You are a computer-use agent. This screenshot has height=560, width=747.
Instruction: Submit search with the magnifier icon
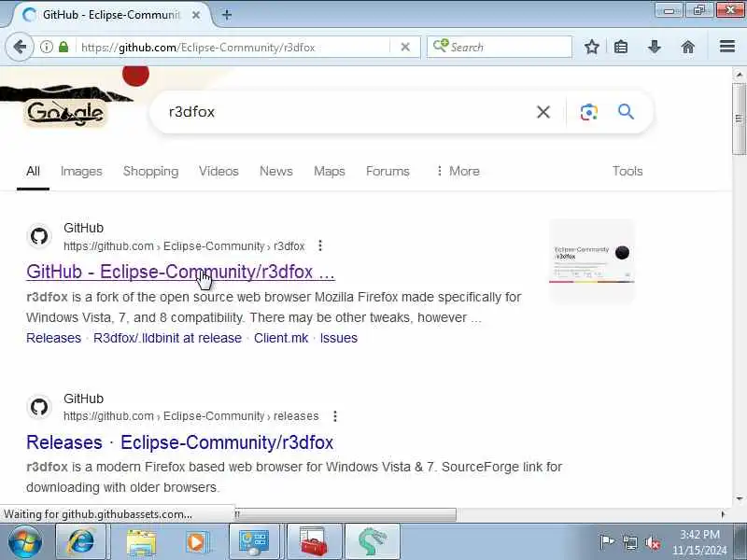(x=626, y=112)
